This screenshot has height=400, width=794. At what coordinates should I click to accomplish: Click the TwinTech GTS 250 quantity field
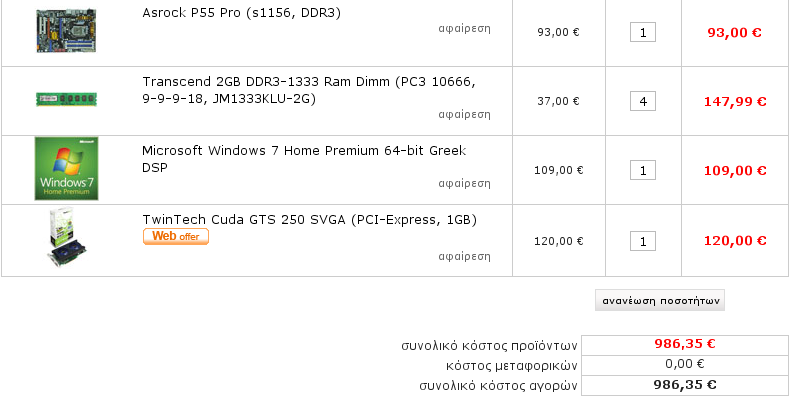(642, 241)
